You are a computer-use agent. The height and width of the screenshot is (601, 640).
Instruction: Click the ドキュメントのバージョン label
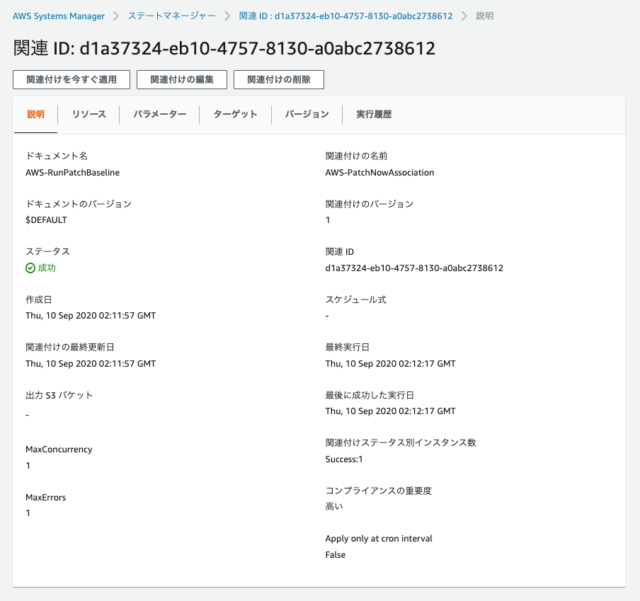pyautogui.click(x=78, y=204)
